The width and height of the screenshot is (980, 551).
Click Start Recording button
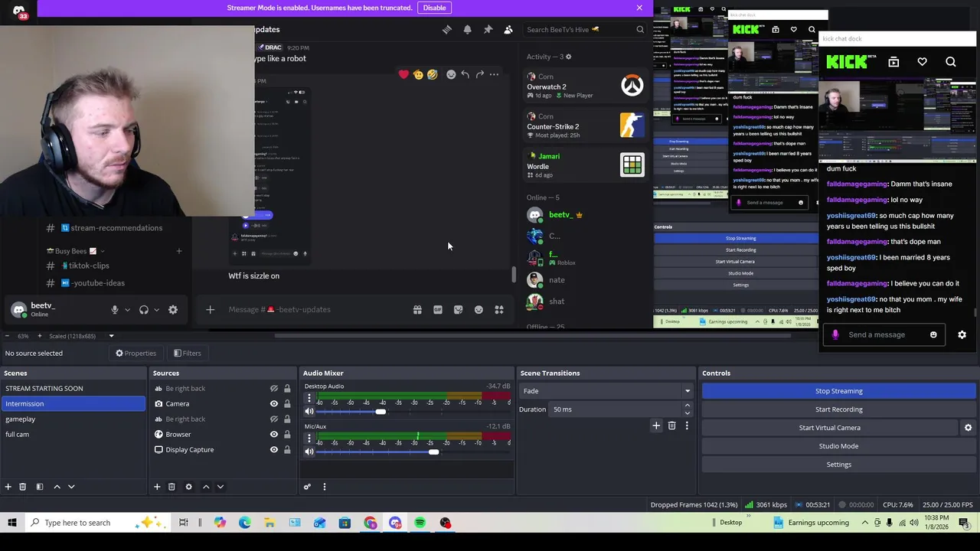(838, 409)
